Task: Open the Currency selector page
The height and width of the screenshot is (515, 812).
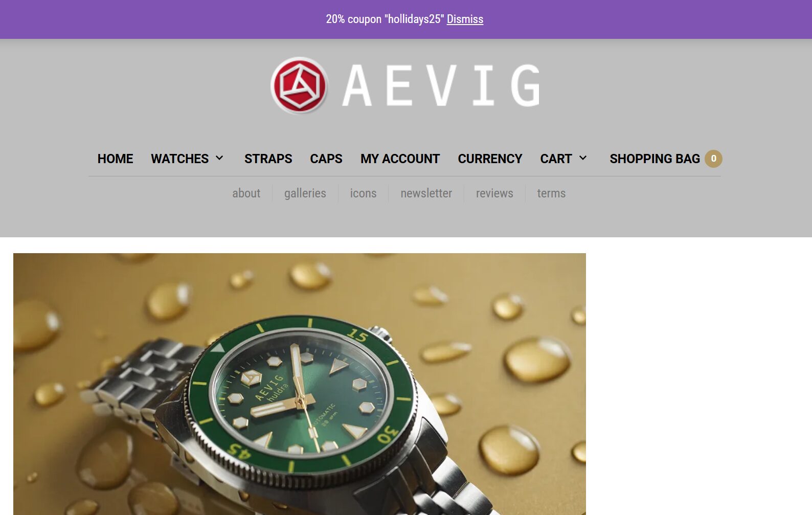Action: (x=490, y=159)
